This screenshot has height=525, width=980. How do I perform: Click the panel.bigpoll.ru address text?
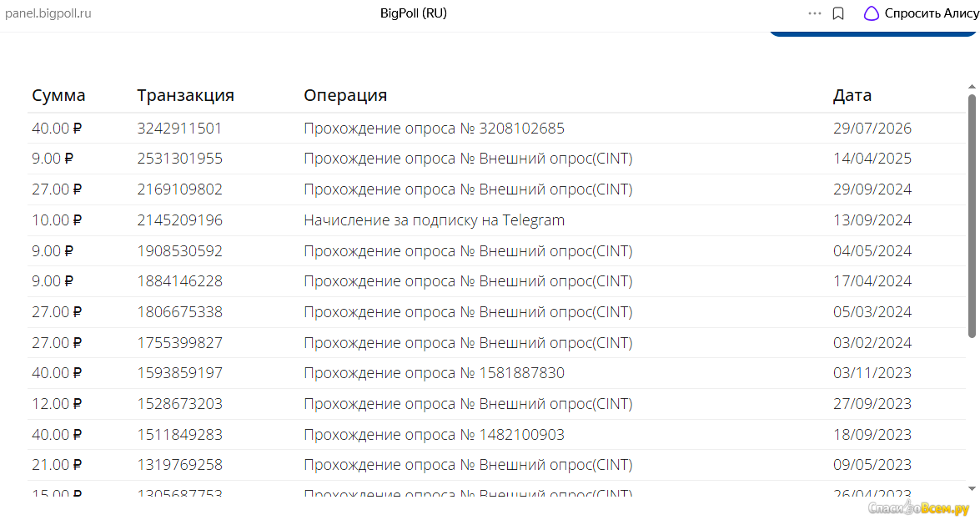click(x=48, y=13)
